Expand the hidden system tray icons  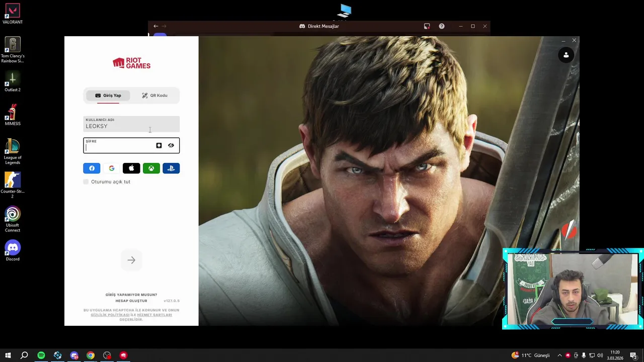(559, 355)
